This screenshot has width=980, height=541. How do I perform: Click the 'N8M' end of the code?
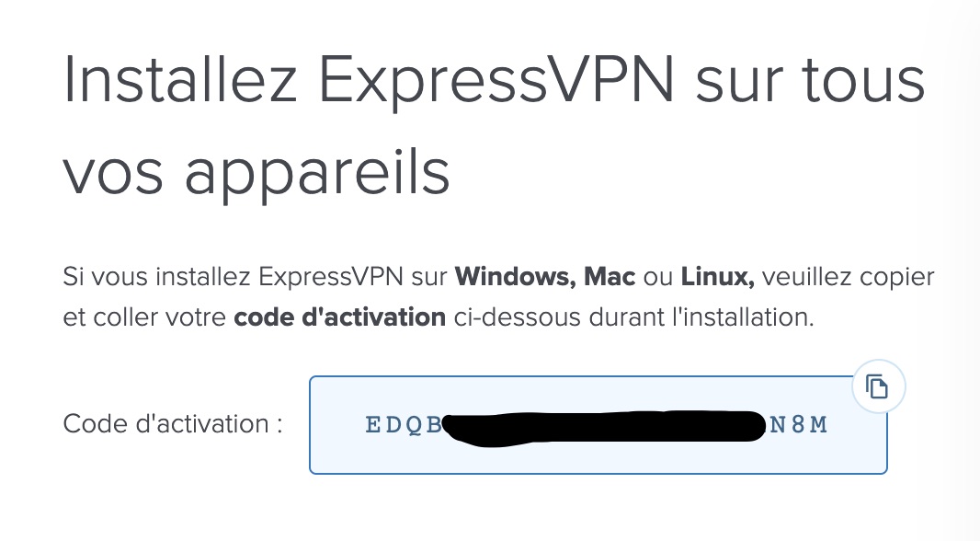(x=799, y=425)
